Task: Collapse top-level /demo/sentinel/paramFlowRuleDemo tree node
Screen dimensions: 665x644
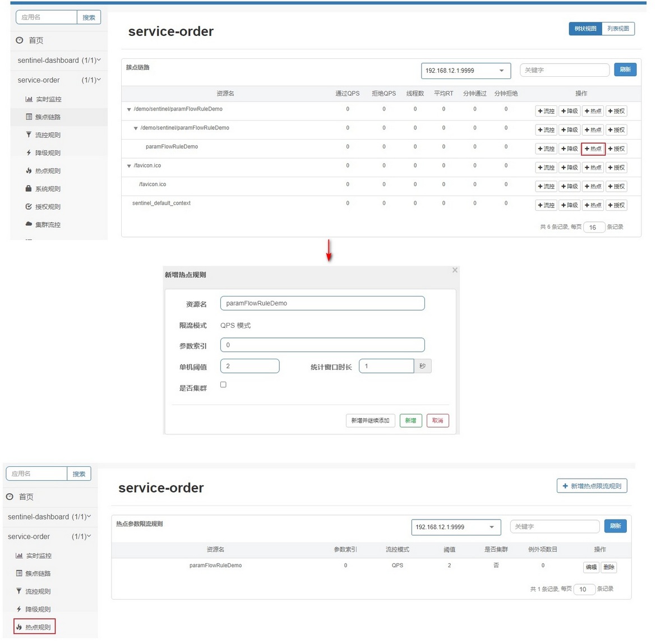Action: pos(129,109)
